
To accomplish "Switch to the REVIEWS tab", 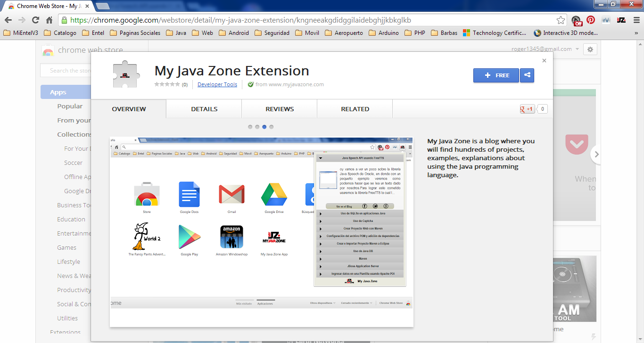I will (x=279, y=109).
